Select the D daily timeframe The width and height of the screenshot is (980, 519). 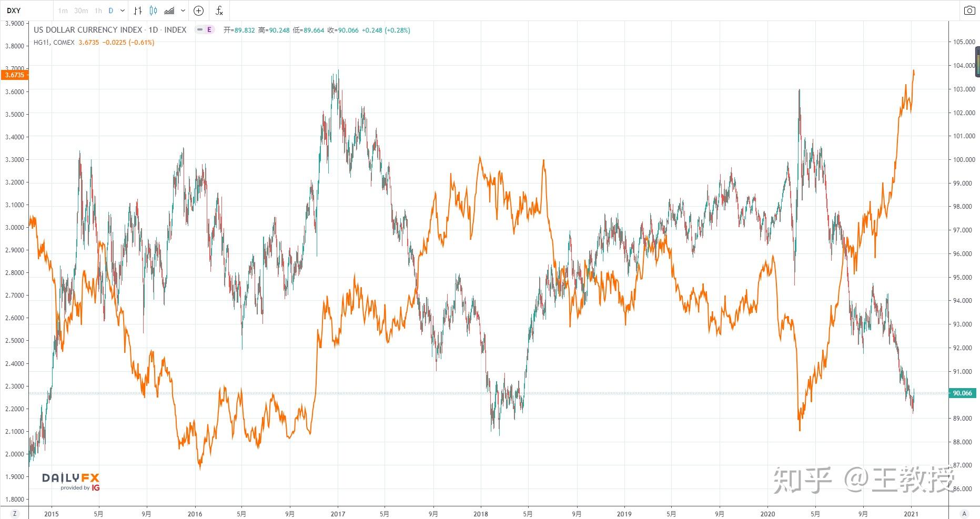point(111,11)
